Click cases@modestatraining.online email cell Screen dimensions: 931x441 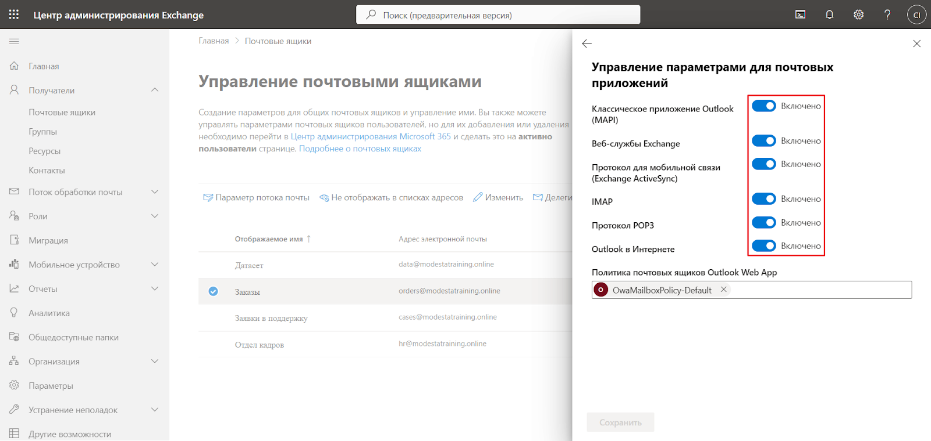point(447,317)
